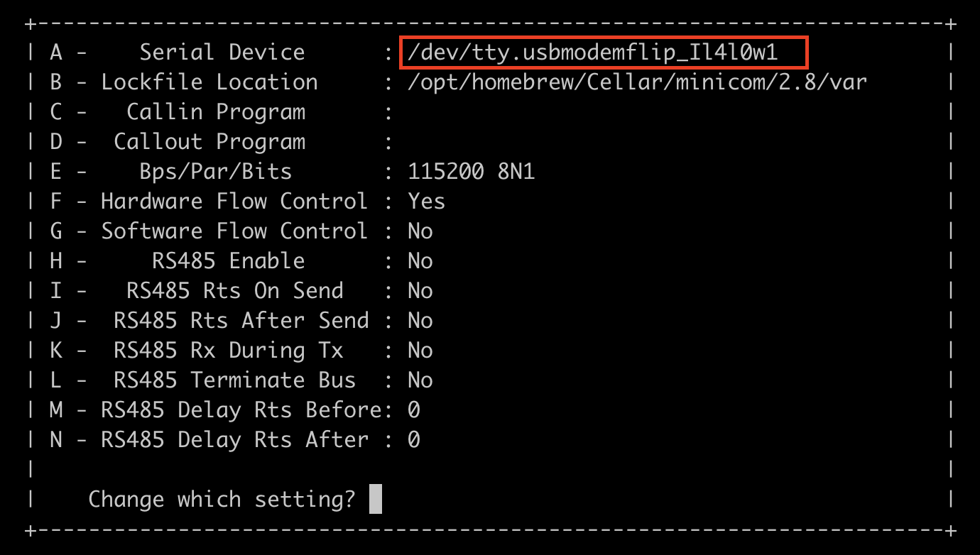The image size is (980, 555).
Task: Select the "J - RS485 Rts After Send" label
Action: coord(209,321)
